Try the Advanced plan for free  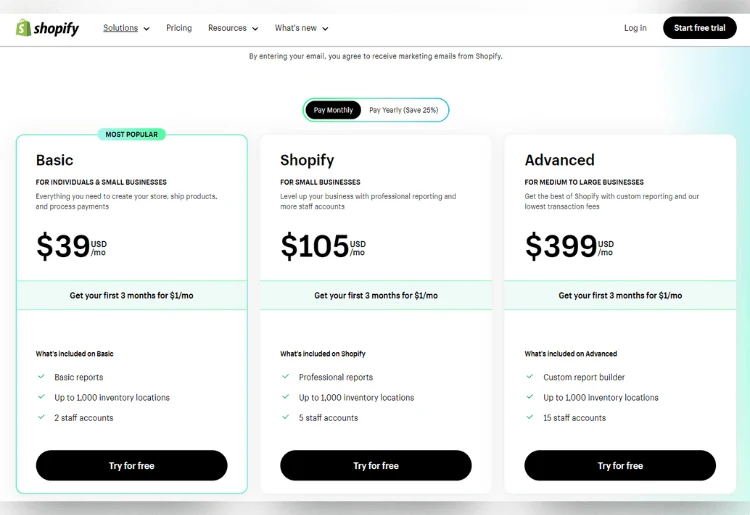point(620,465)
